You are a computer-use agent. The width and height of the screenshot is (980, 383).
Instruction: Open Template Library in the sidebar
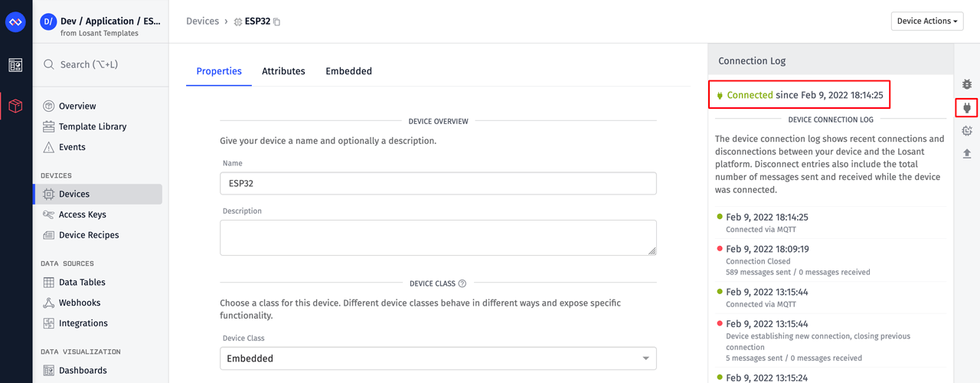(93, 126)
